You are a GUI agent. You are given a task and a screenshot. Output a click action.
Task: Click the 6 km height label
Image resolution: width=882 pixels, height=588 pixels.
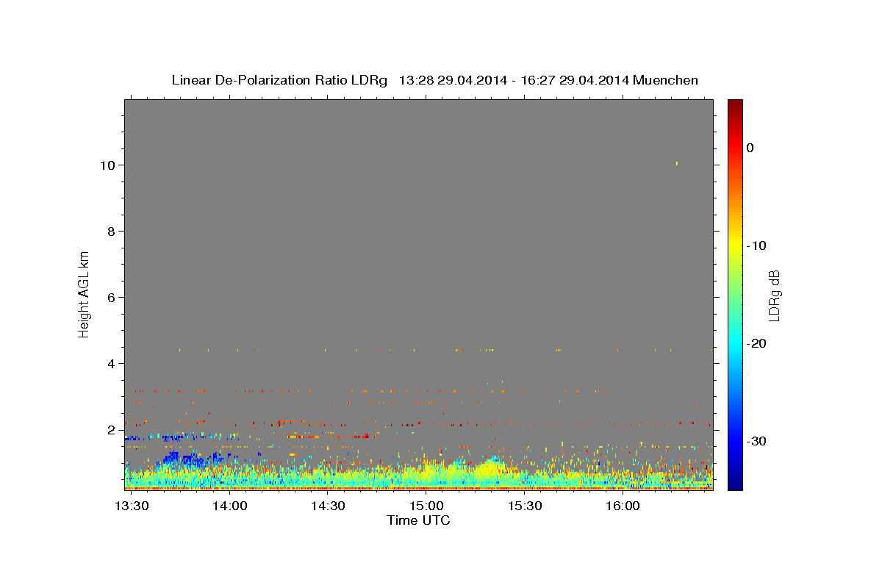(x=111, y=297)
